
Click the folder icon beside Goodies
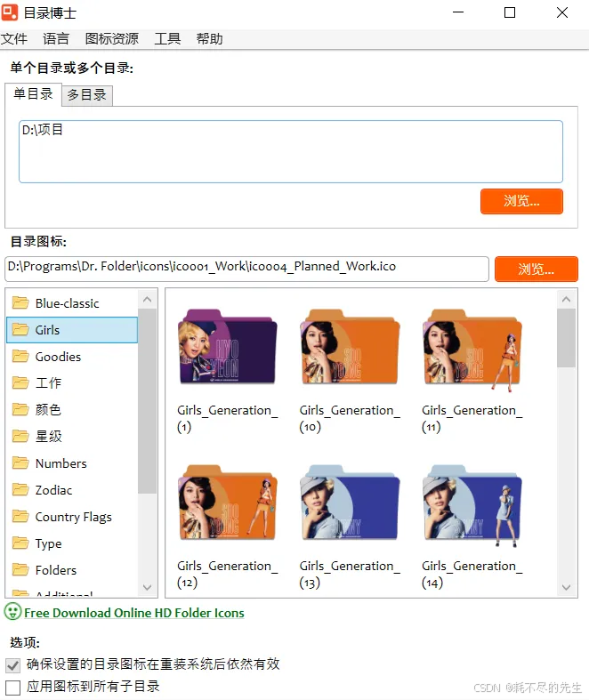pos(20,357)
